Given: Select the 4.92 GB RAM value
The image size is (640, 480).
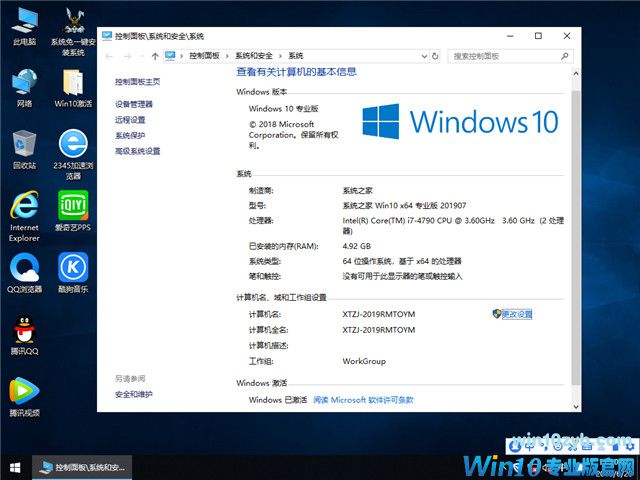Looking at the screenshot, I should 356,246.
